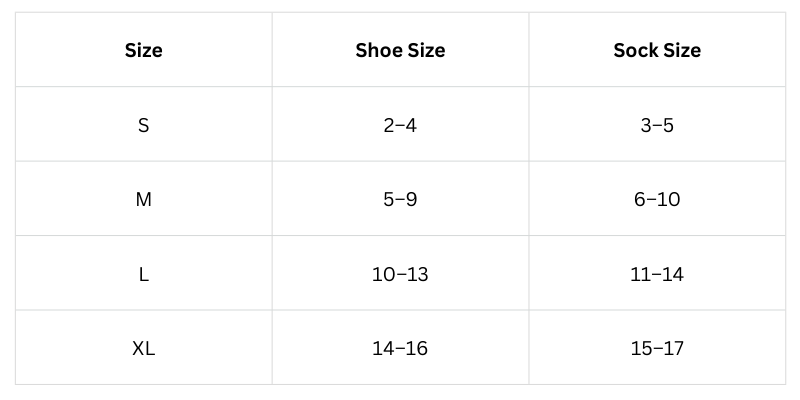Click the 10–13 shoe size cell
Image resolution: width=800 pixels, height=400 pixels.
pos(400,274)
